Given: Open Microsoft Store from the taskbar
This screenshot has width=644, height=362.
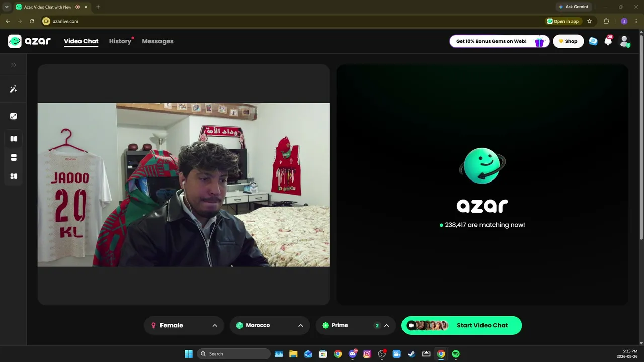Looking at the screenshot, I should (x=323, y=354).
